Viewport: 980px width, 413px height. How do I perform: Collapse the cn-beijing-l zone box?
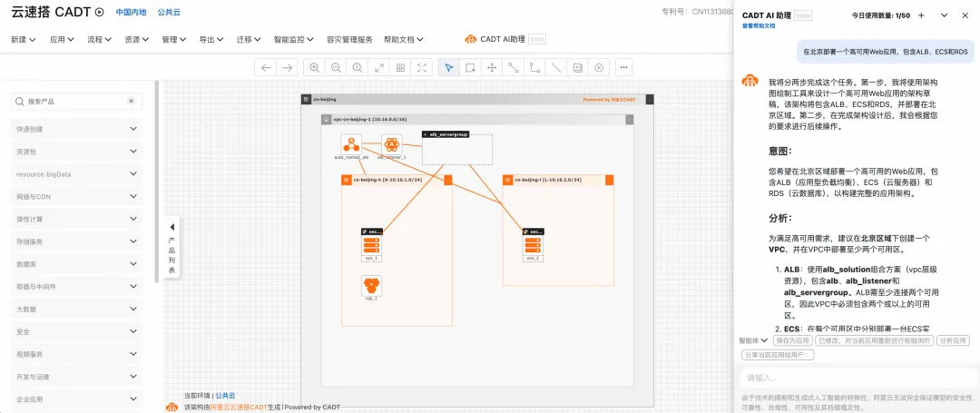610,180
